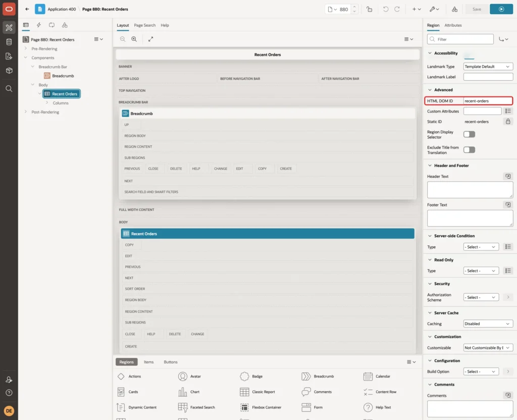The height and width of the screenshot is (420, 517).
Task: Switch to the Attributes tab
Action: [x=453, y=25]
